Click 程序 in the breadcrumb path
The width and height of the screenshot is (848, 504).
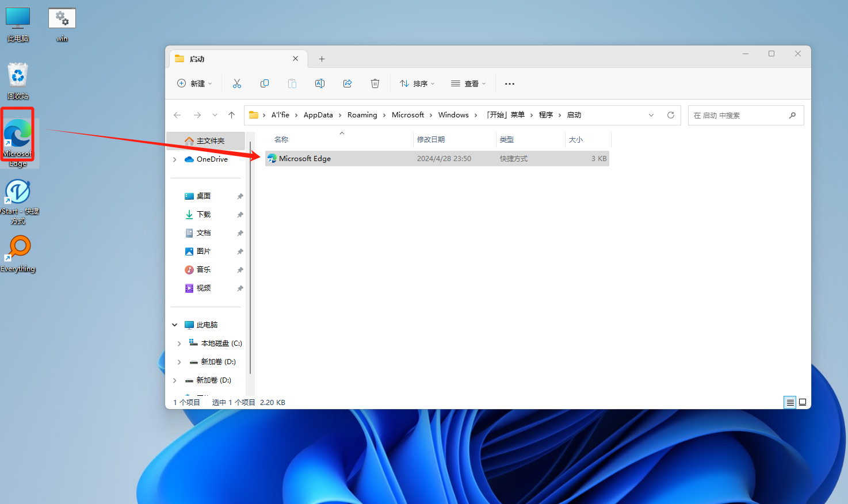point(546,115)
